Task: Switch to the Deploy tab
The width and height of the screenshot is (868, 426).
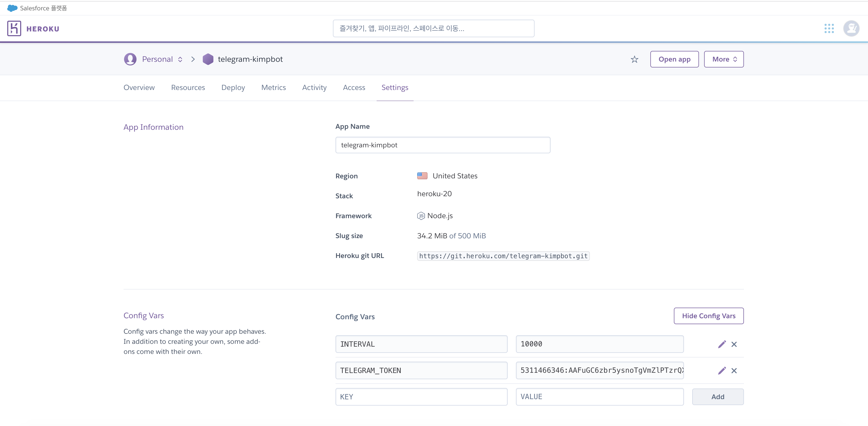Action: click(x=233, y=88)
